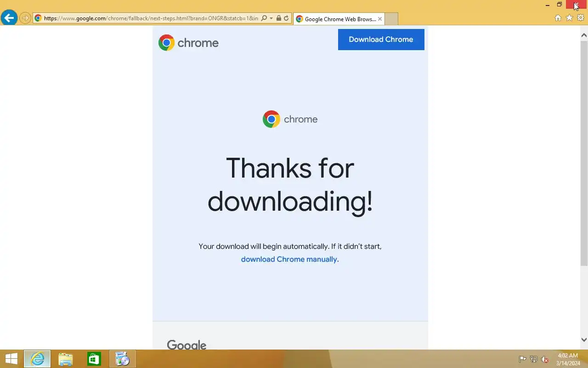This screenshot has width=588, height=368.
Task: Close the Internet Explorer window
Action: pos(577,5)
